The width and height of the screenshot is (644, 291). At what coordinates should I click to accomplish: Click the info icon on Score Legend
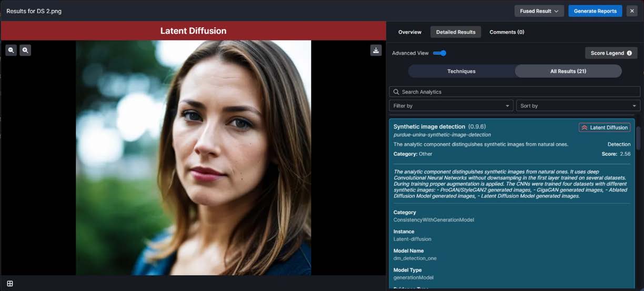tap(629, 53)
